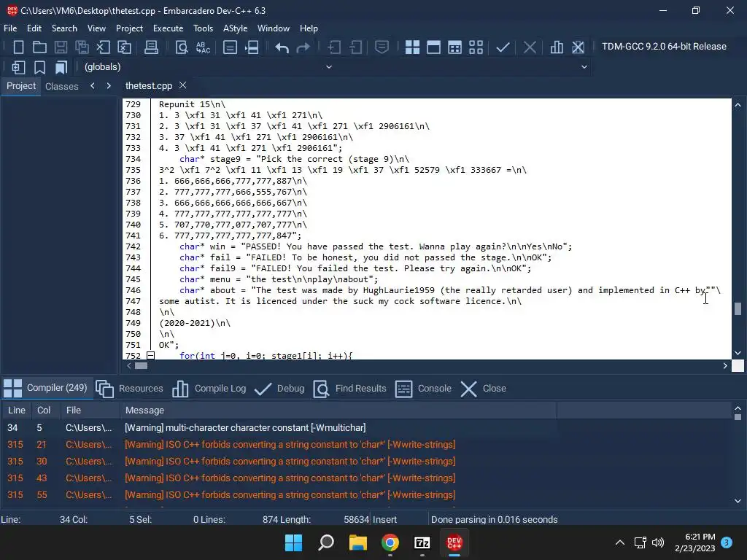Close the bottom panel with the Close button
The width and height of the screenshot is (747, 560).
click(x=483, y=389)
